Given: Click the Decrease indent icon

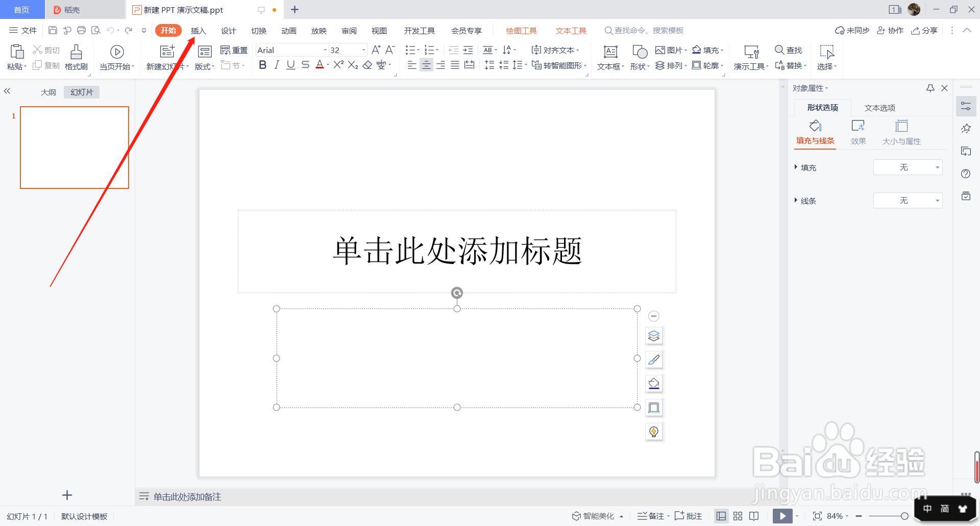Looking at the screenshot, I should point(453,50).
